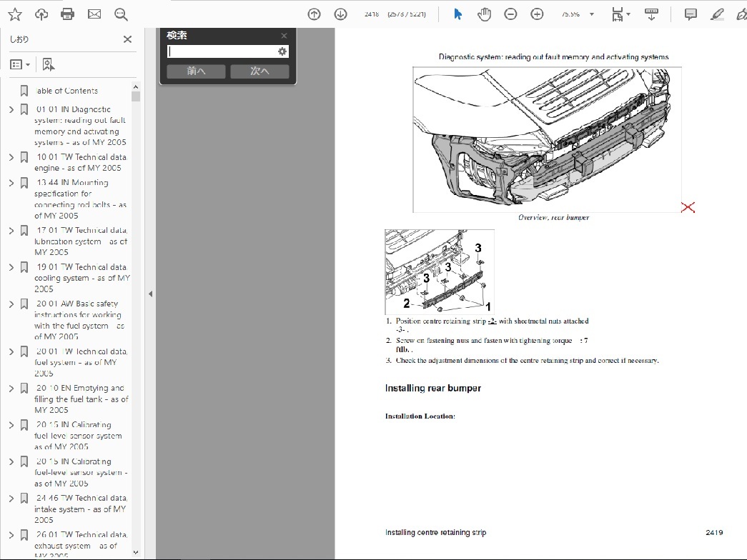Activate the hand pan tool
Viewport: 747px width, 560px height.
tap(484, 14)
